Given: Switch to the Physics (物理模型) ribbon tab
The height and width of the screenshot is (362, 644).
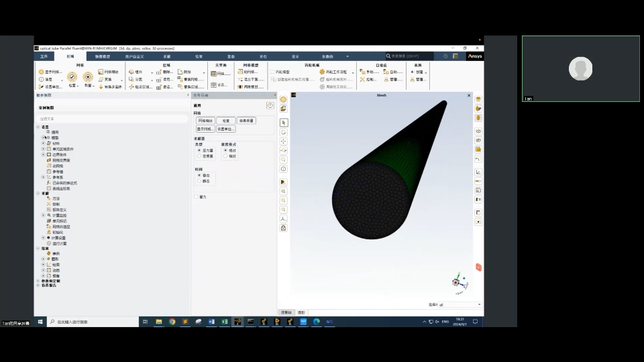Looking at the screenshot, I should (x=102, y=56).
